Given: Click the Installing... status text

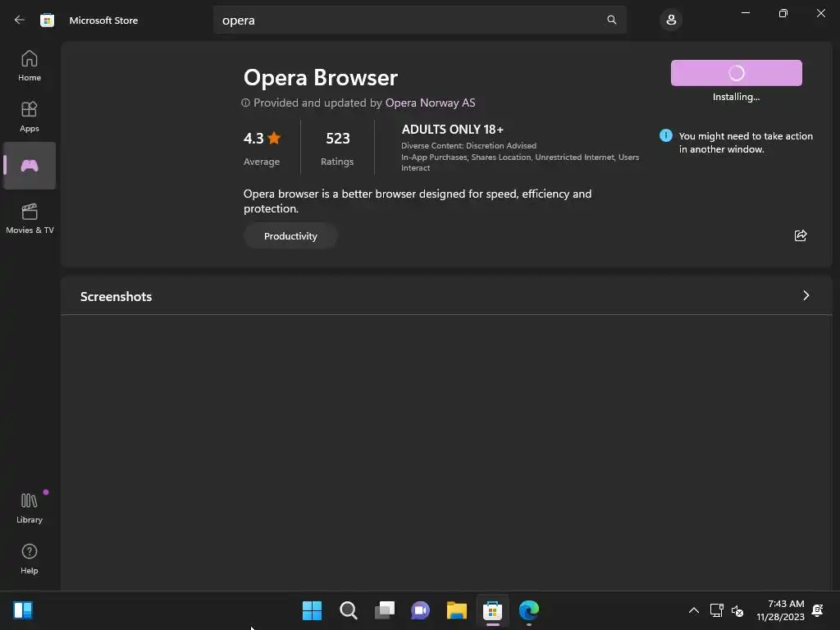Looking at the screenshot, I should (736, 97).
